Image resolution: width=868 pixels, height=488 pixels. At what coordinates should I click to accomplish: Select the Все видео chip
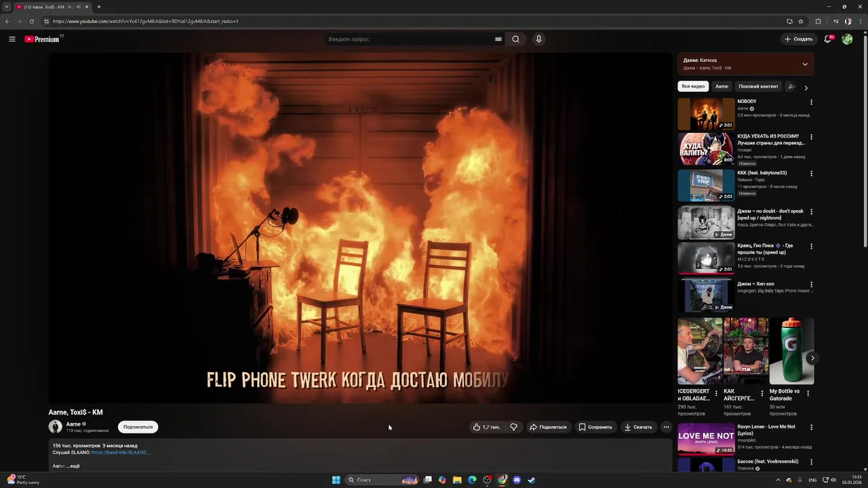693,87
